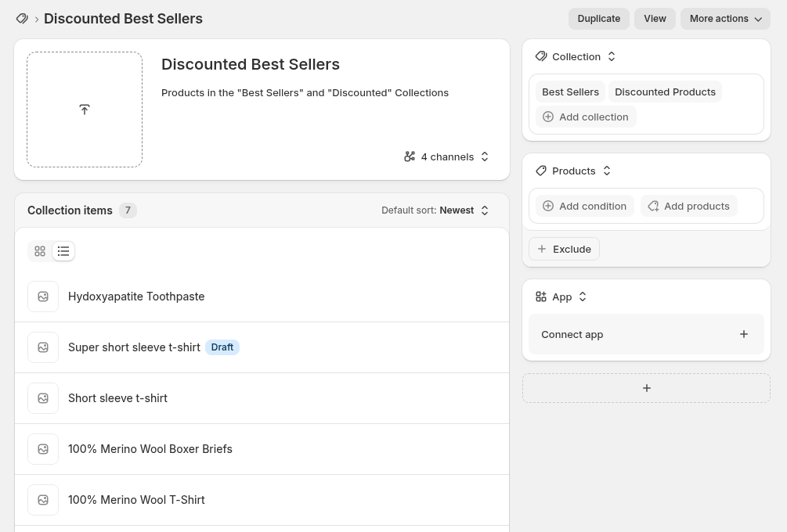
Task: Click the collections tag breadcrumb icon
Action: [x=22, y=19]
